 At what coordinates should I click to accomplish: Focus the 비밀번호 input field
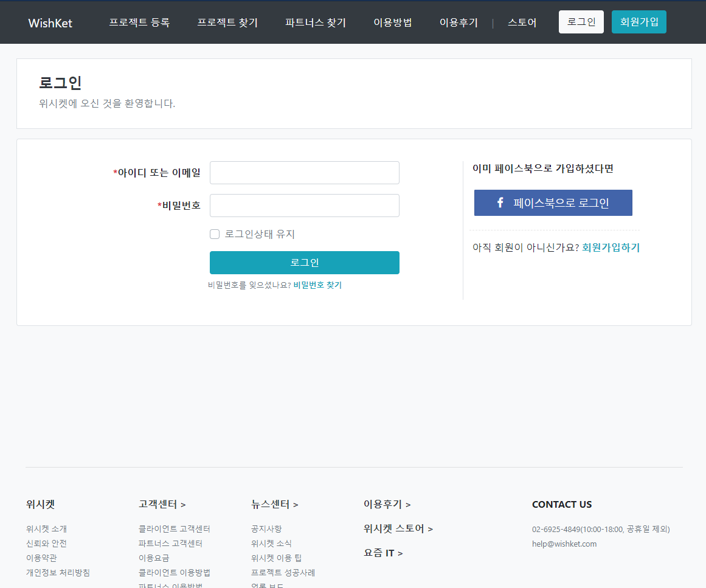pyautogui.click(x=305, y=206)
